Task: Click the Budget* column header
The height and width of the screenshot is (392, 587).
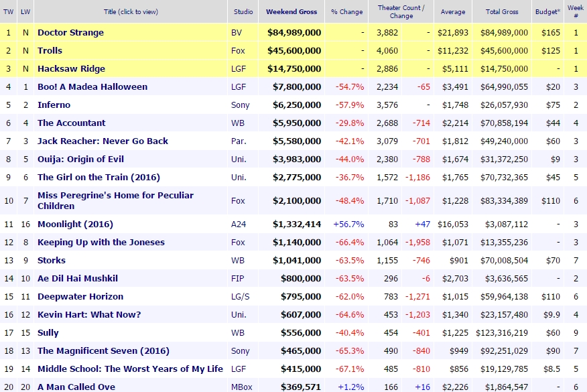Action: point(547,11)
